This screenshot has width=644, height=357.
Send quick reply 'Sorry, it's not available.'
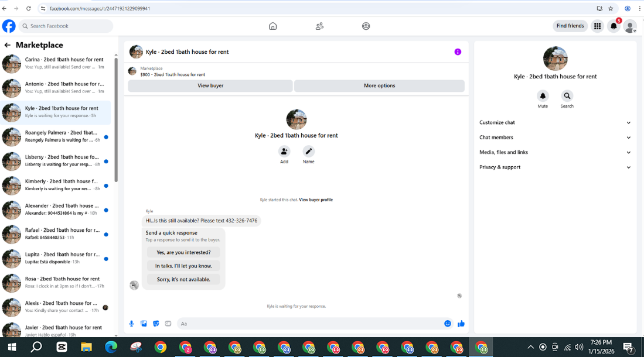(x=183, y=279)
